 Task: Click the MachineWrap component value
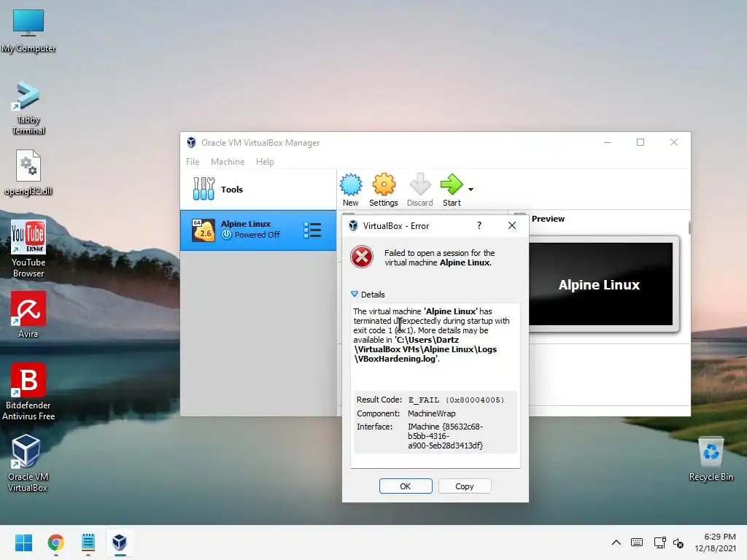pyautogui.click(x=432, y=413)
